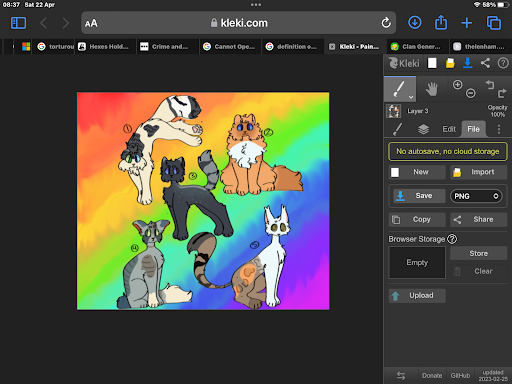Click the rainbow cat drawing canvas

203,201
